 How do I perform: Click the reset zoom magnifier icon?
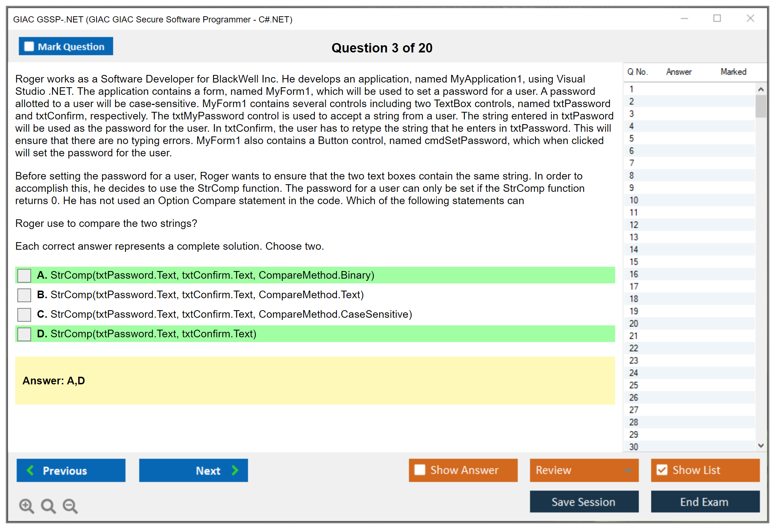click(x=48, y=506)
